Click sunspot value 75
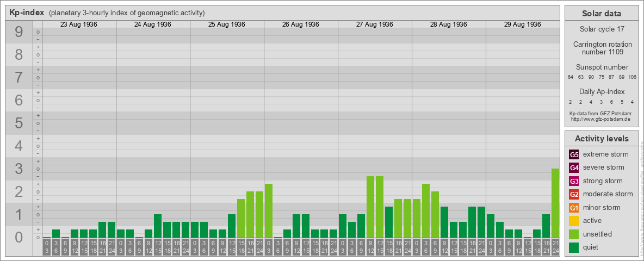 (x=601, y=77)
